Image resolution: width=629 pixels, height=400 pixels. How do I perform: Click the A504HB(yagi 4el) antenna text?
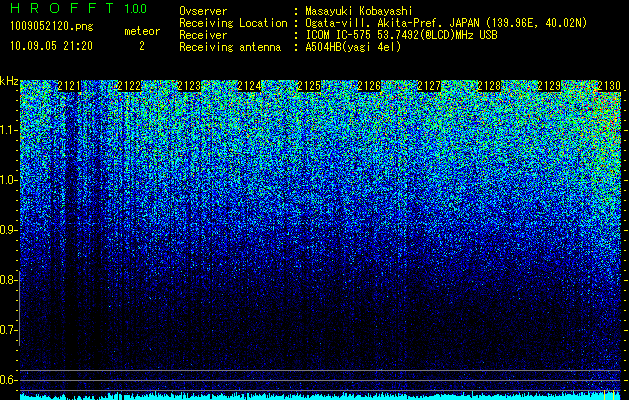click(353, 47)
